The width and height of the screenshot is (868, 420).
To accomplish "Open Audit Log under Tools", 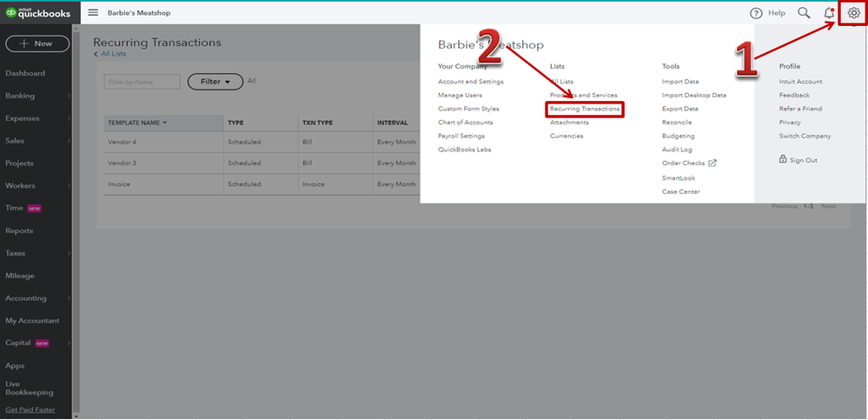I will (677, 150).
